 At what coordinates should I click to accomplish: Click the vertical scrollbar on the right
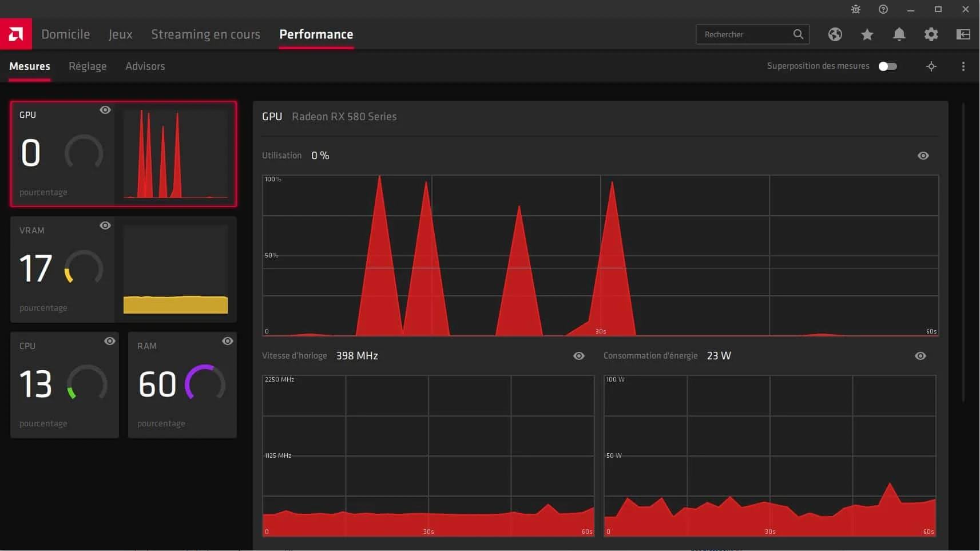[963, 252]
